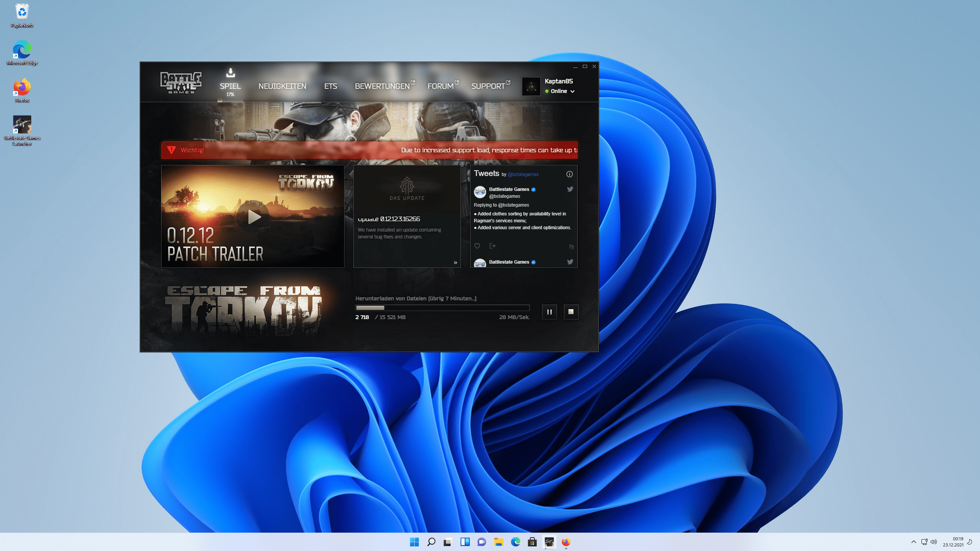Switch to the NEUIGKEITEN tab
980x551 pixels.
[x=282, y=86]
